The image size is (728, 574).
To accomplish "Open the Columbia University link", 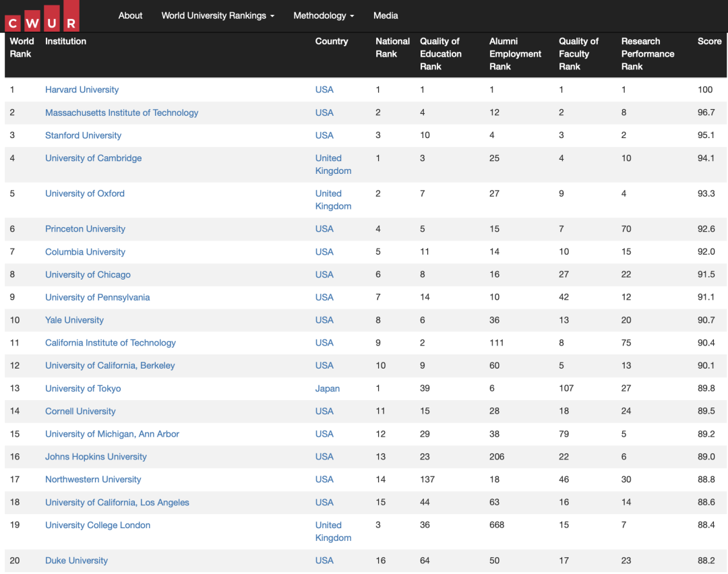I will click(85, 251).
